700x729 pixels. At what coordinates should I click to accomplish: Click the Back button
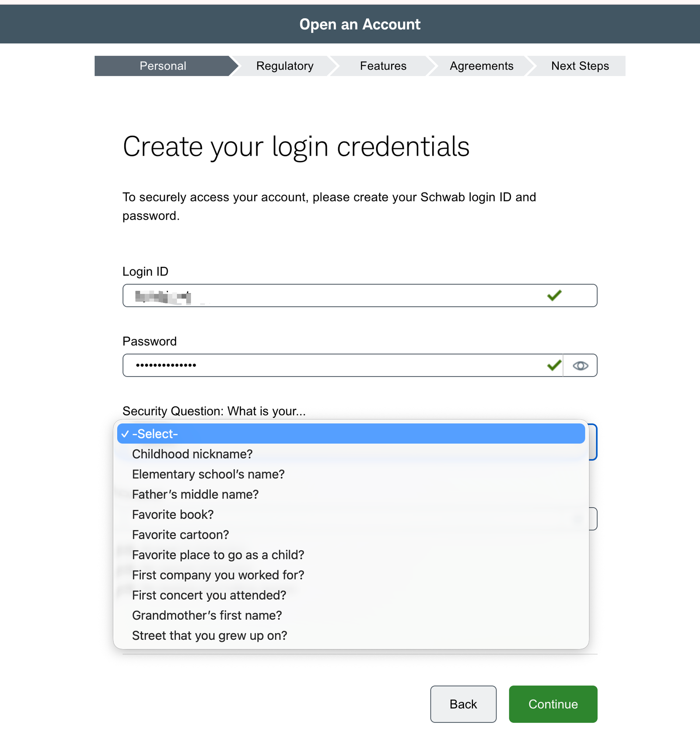coord(463,704)
